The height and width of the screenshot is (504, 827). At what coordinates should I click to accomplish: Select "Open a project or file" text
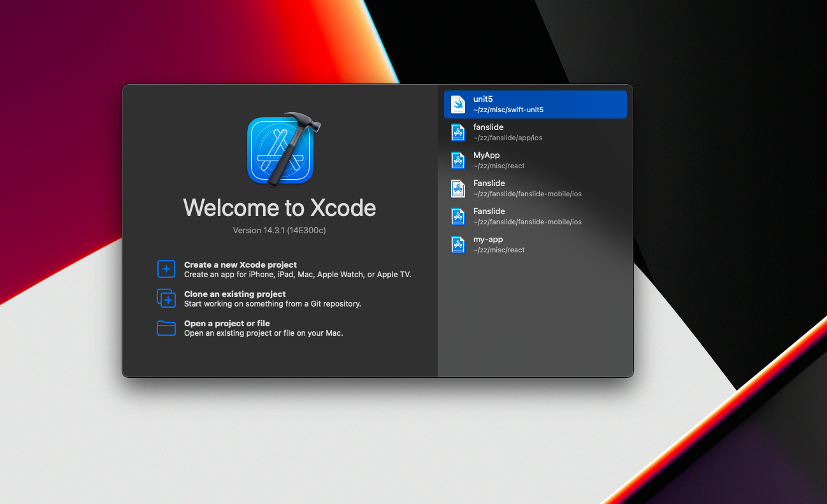[x=227, y=323]
